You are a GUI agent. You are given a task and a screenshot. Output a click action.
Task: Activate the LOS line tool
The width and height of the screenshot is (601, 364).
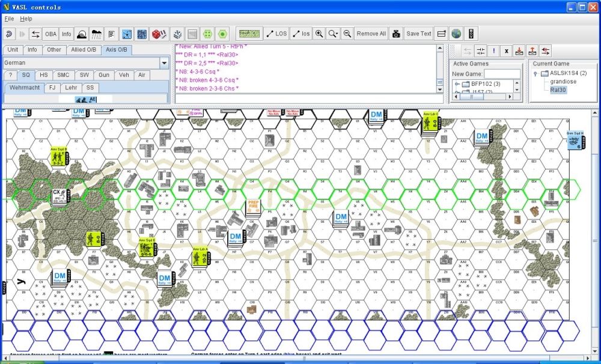276,34
